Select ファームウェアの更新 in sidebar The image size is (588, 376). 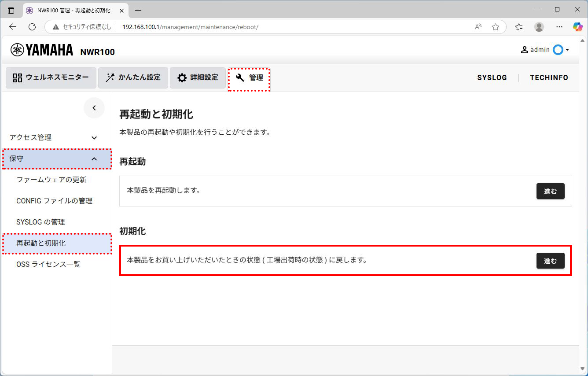click(51, 180)
